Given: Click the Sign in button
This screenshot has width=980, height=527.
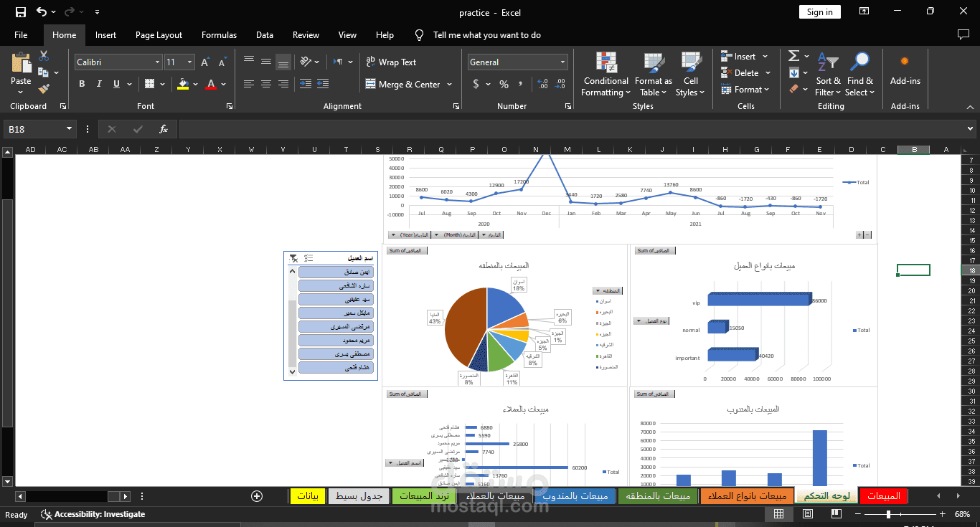Looking at the screenshot, I should [819, 11].
